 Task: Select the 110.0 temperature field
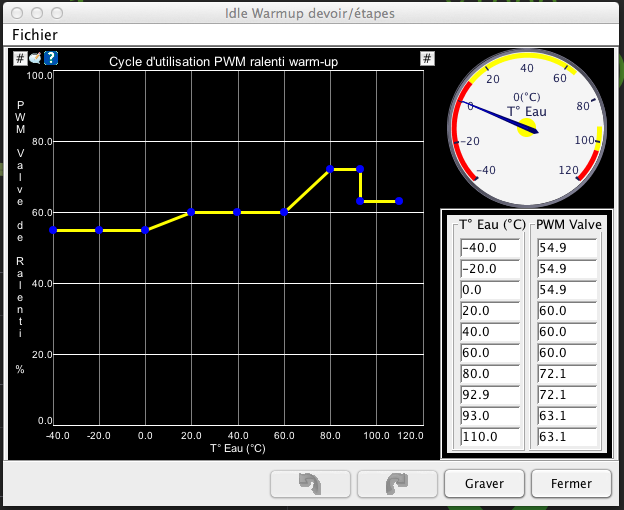490,437
